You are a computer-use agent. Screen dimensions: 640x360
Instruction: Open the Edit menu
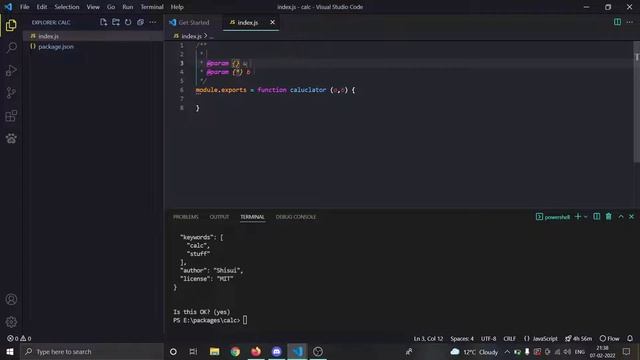tap(42, 7)
